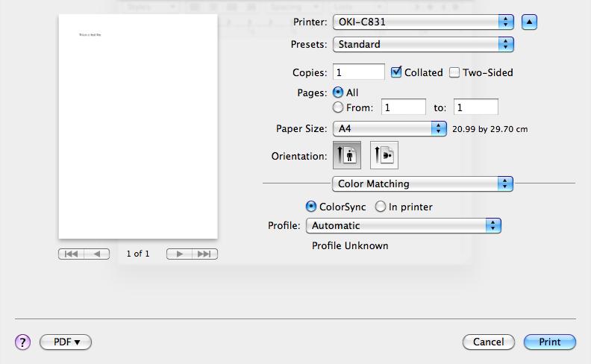
Task: Open the Color Matching options dropdown
Action: click(x=422, y=184)
